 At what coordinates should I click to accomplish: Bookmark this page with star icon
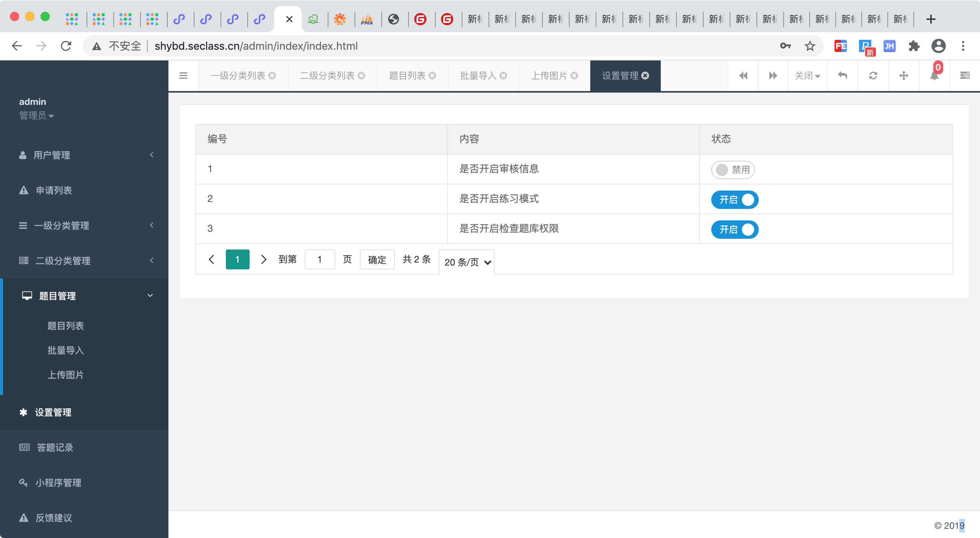tap(810, 46)
